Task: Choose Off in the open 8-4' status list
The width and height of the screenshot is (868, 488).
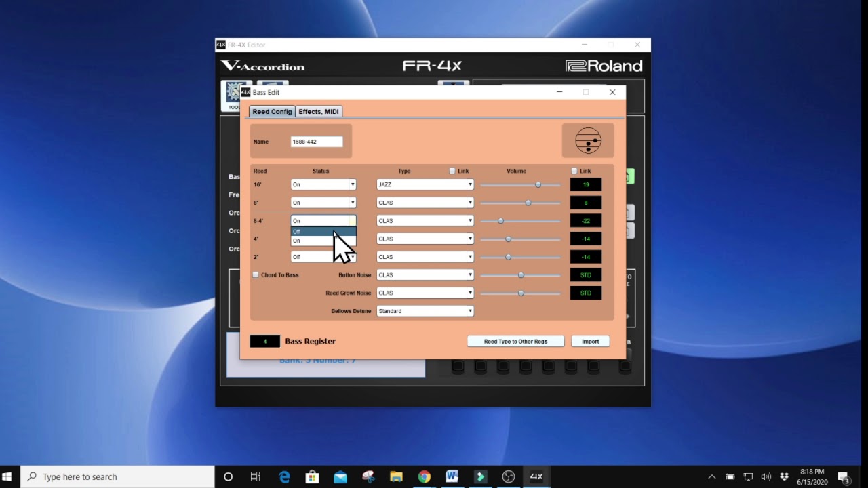Action: coord(323,232)
